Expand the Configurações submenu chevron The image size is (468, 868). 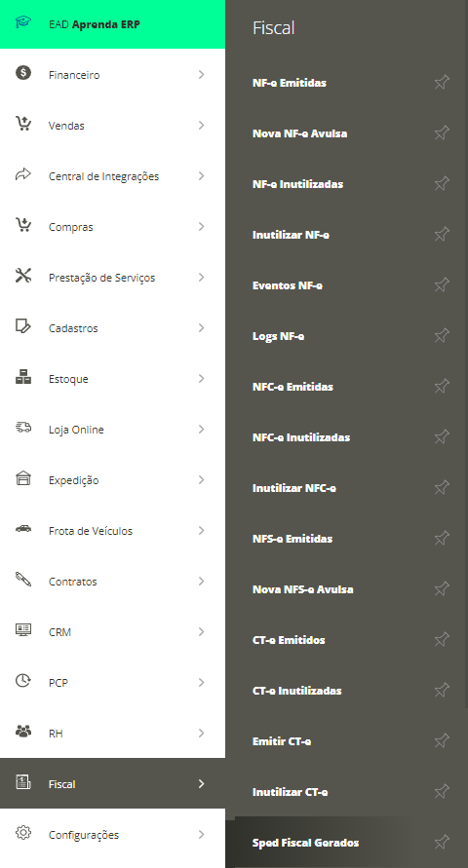coord(202,834)
